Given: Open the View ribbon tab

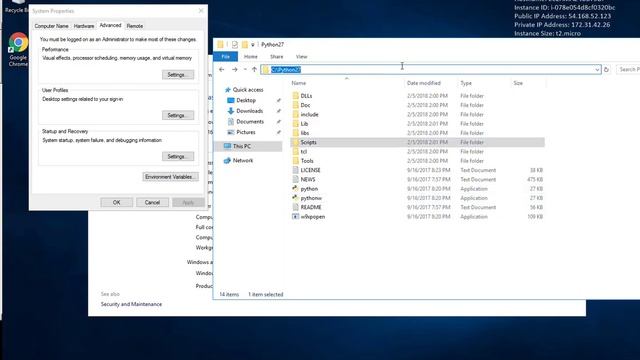Looking at the screenshot, I should point(302,56).
